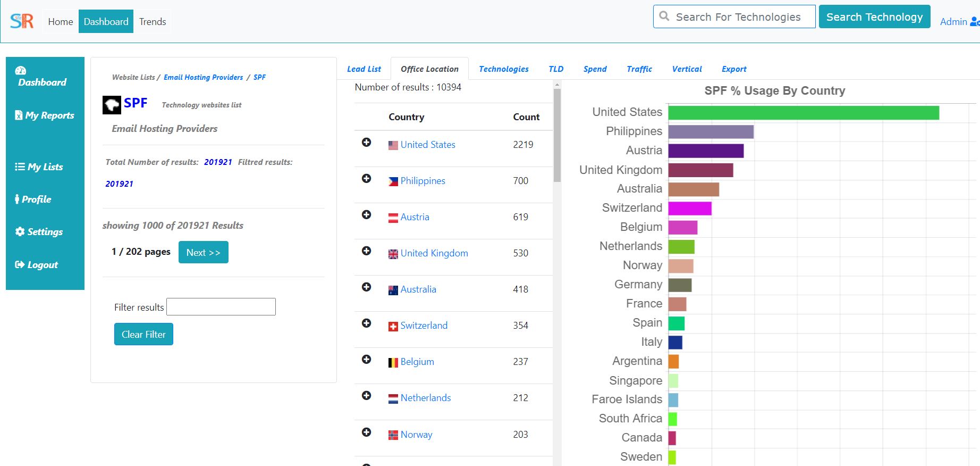
Task: Click the SR logo icon
Action: [22, 21]
